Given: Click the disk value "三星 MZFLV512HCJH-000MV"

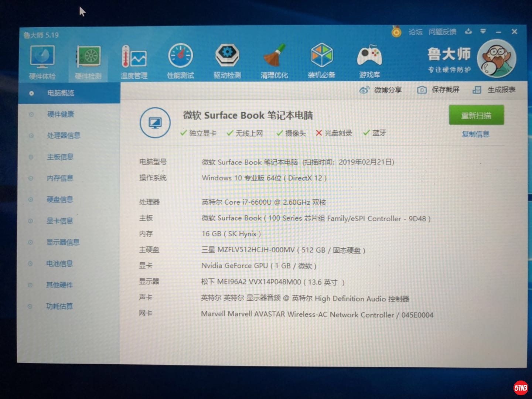Looking at the screenshot, I should click(283, 250).
